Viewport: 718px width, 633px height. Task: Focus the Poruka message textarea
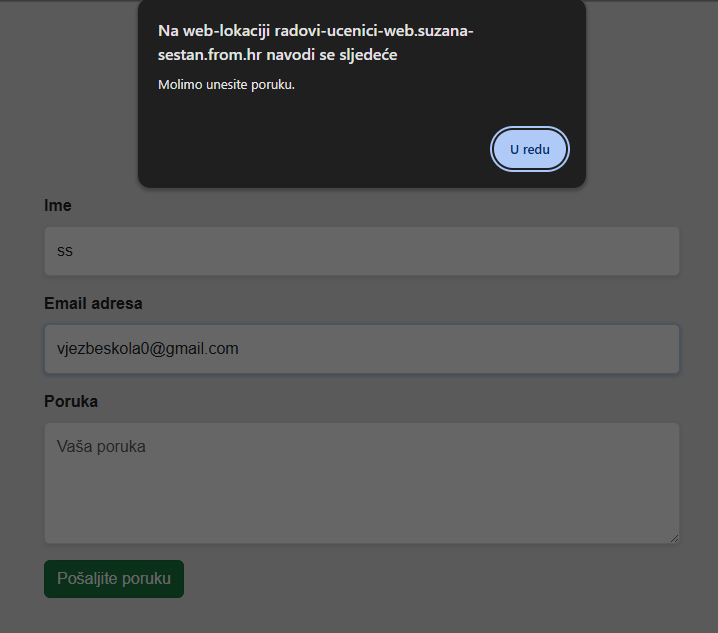click(x=361, y=483)
